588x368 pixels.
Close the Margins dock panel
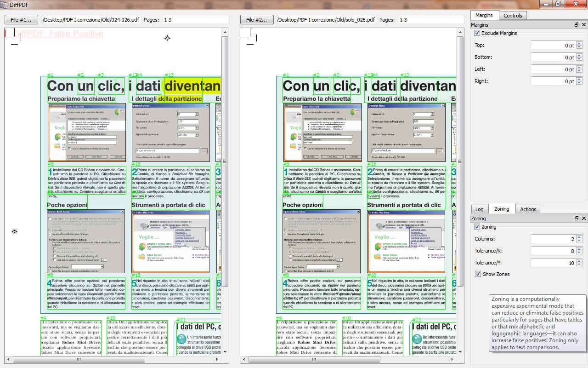(584, 25)
